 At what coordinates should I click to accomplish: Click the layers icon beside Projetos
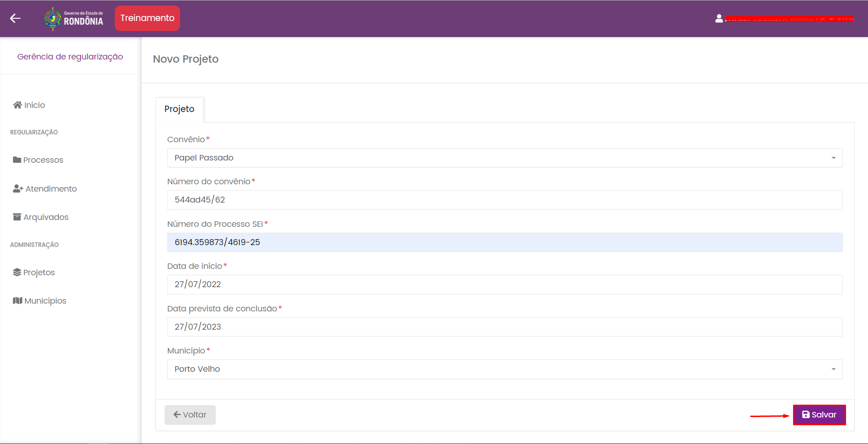click(x=17, y=273)
